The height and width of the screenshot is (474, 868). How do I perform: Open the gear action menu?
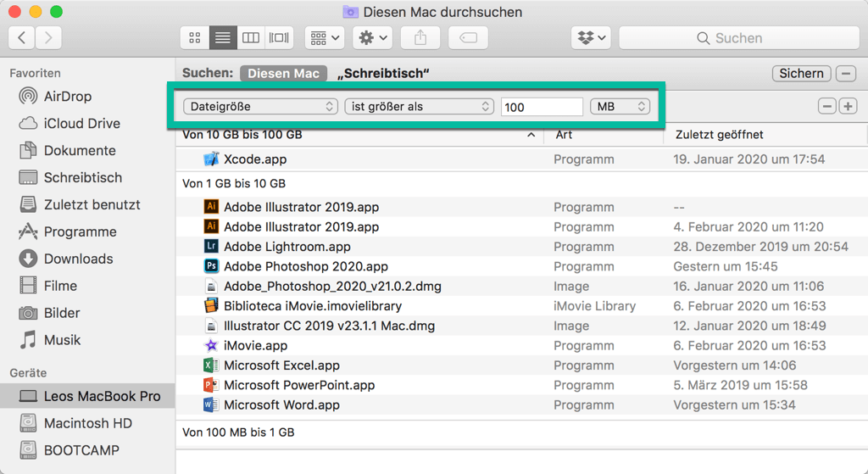pyautogui.click(x=373, y=37)
